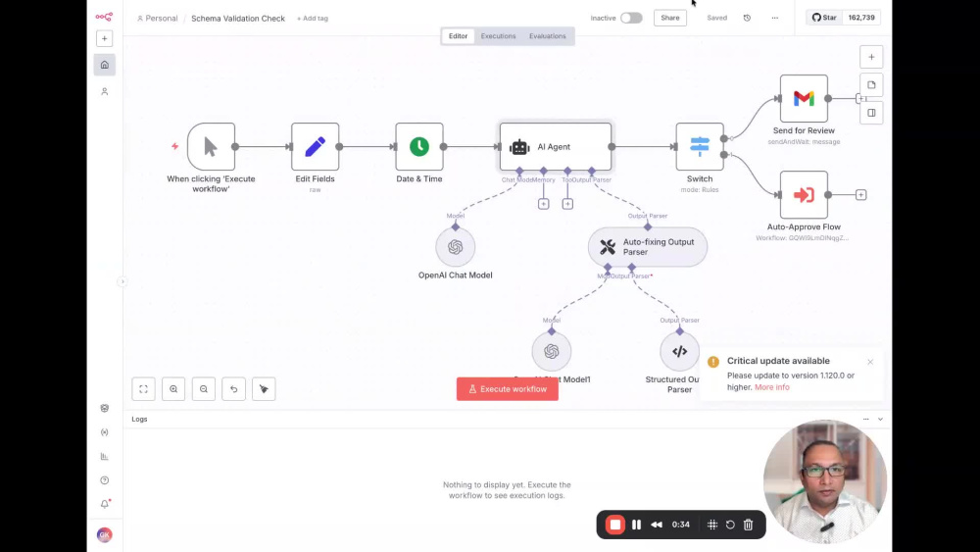Screen dimensions: 980x552
Task: Open the templates icon in left sidebar
Action: point(105,408)
